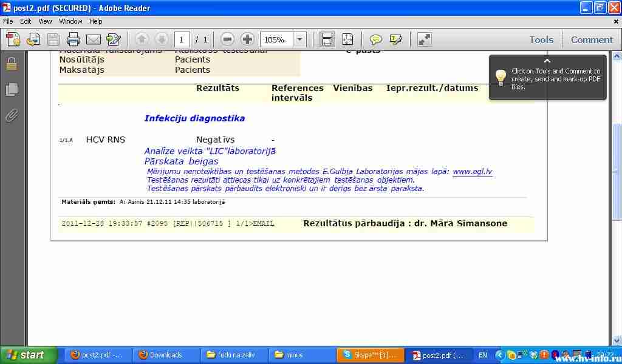Zoom in with plus button
Image resolution: width=622 pixels, height=364 pixels.
247,39
